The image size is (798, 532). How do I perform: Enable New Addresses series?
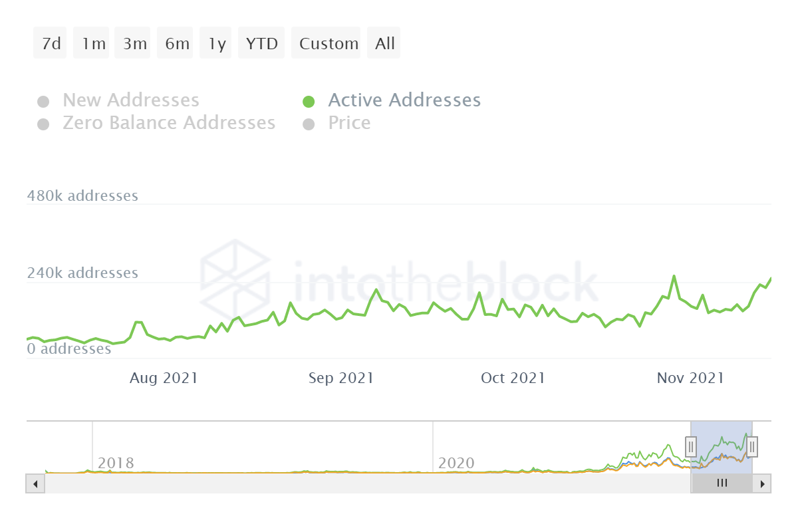pos(130,100)
